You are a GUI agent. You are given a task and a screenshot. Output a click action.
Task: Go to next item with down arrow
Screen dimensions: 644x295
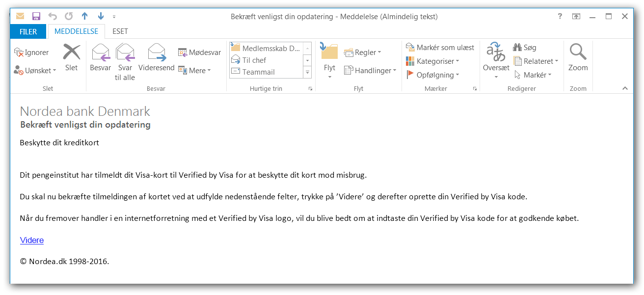pos(101,16)
